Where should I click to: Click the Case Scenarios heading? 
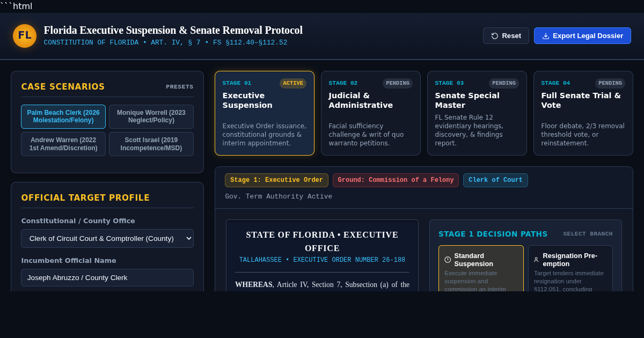coord(63,87)
